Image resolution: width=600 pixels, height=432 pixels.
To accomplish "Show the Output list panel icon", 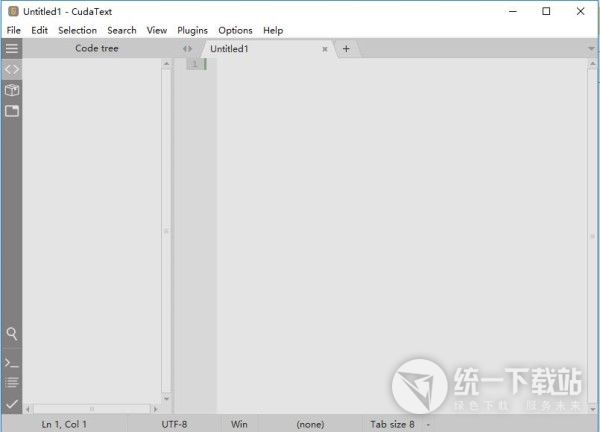I will [11, 383].
